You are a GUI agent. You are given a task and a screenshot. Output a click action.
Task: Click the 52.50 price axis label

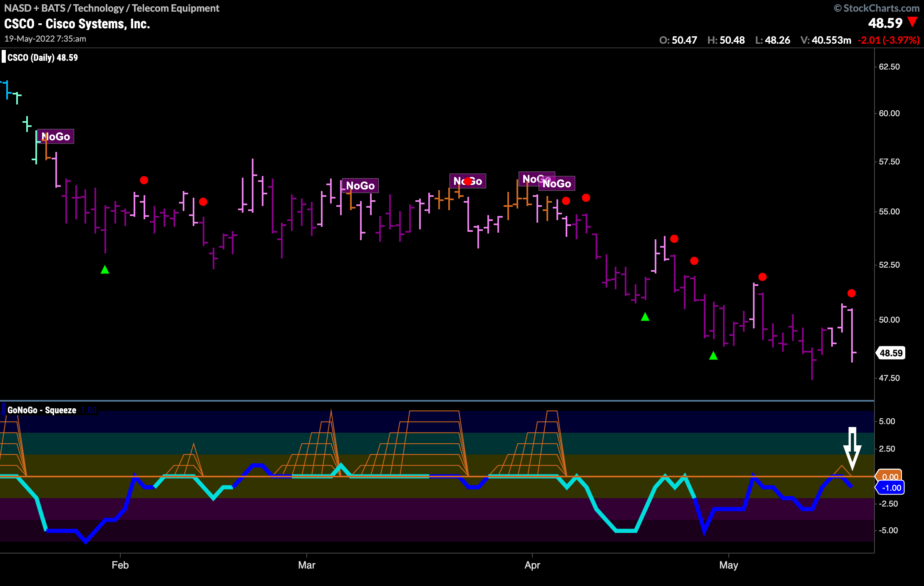click(889, 265)
